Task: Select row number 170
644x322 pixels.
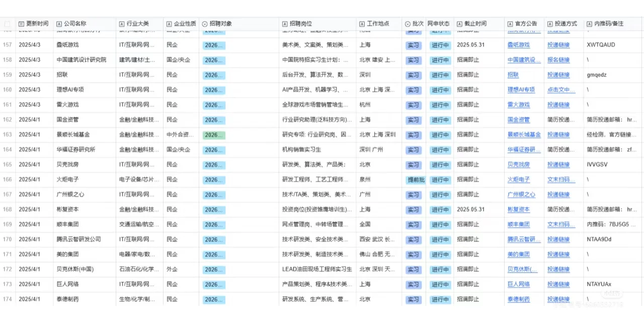Action: 8,239
